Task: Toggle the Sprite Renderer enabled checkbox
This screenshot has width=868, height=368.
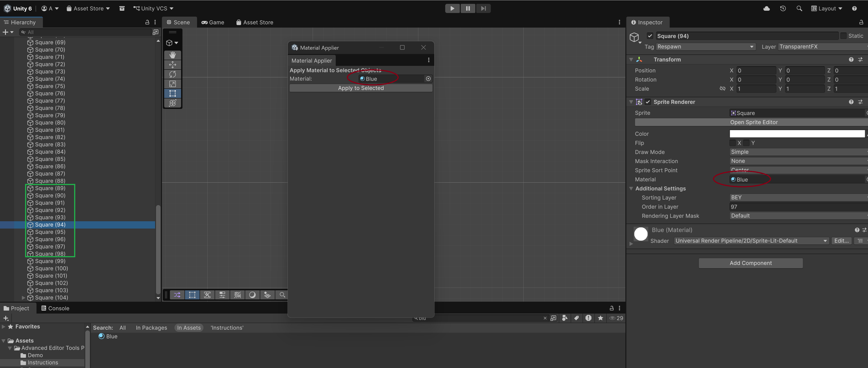Action: [x=648, y=102]
